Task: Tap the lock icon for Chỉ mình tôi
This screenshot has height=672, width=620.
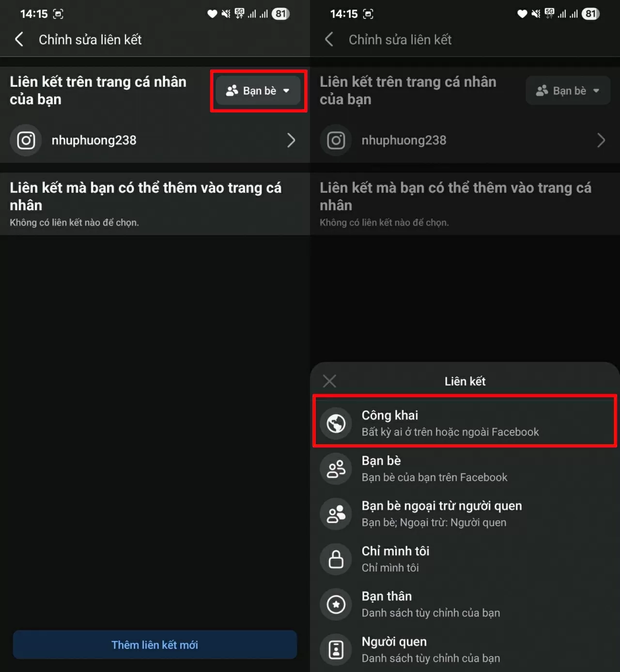Action: 336,559
